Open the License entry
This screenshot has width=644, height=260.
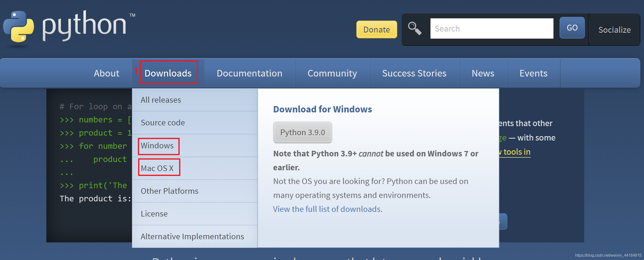click(194, 214)
